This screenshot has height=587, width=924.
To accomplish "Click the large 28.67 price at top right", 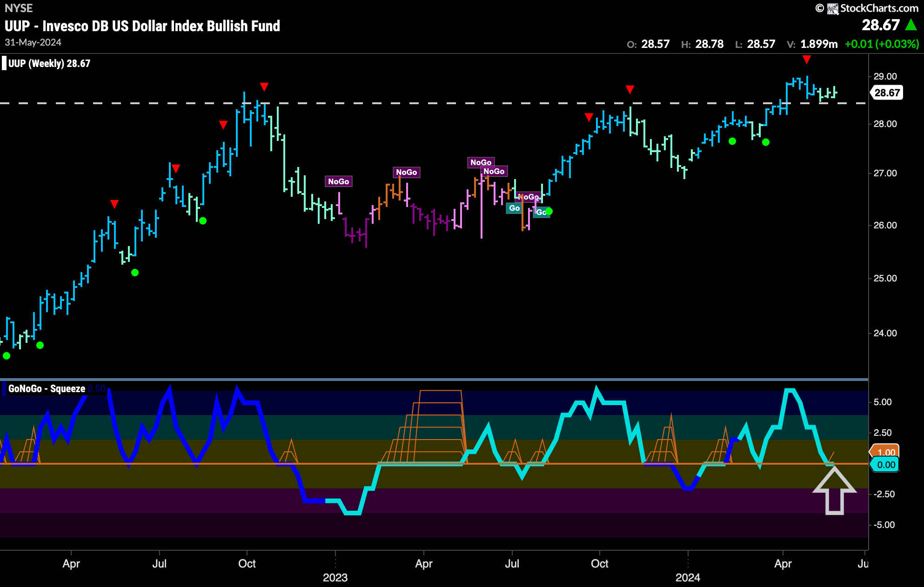I will pyautogui.click(x=881, y=25).
